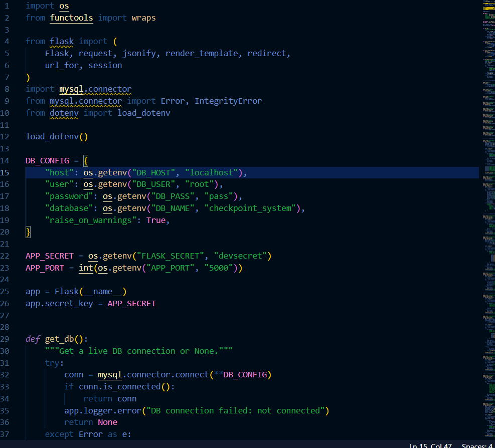
Task: Click the "devsecret" string on line 22
Action: 240,256
